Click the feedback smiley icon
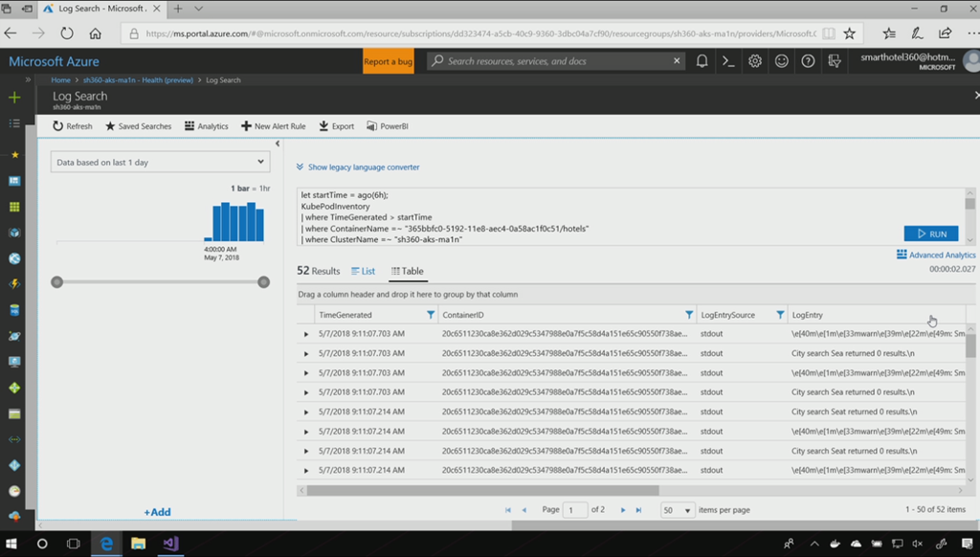The width and height of the screenshot is (980, 557). (782, 61)
